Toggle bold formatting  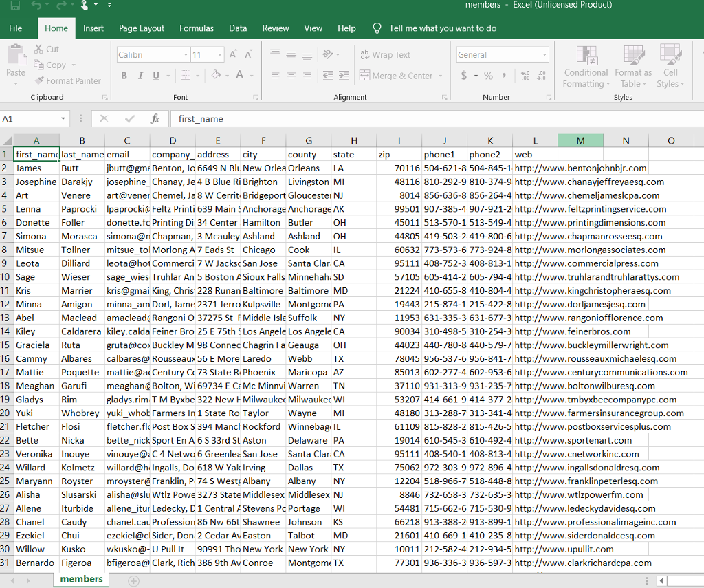pyautogui.click(x=124, y=76)
